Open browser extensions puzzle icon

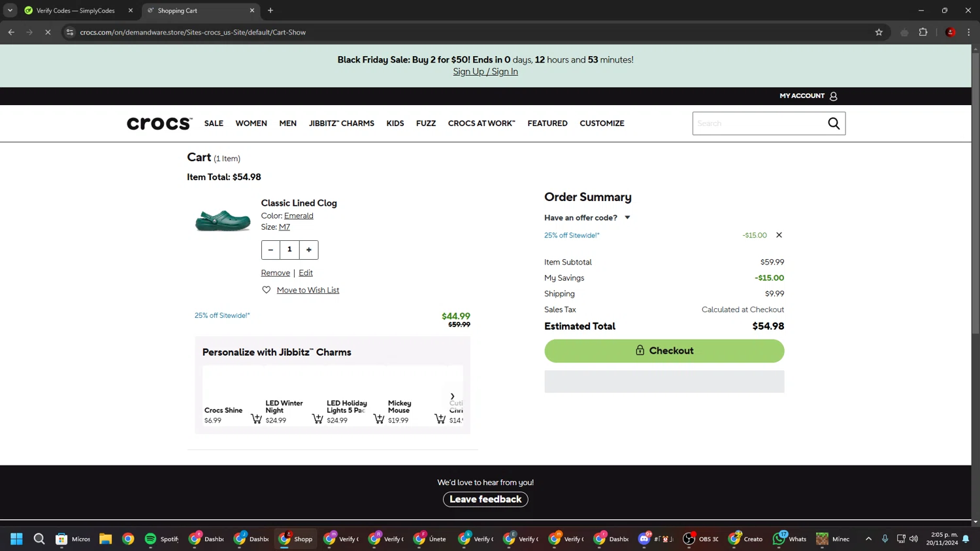tap(923, 32)
